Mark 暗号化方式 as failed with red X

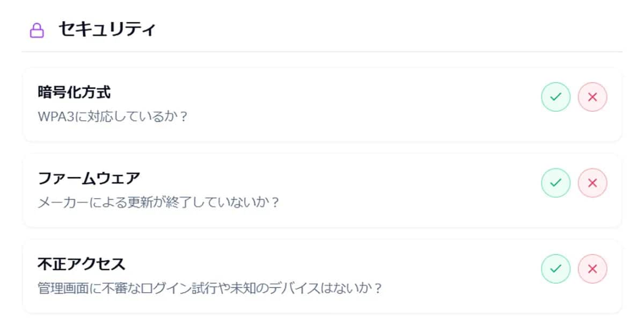[x=592, y=97]
